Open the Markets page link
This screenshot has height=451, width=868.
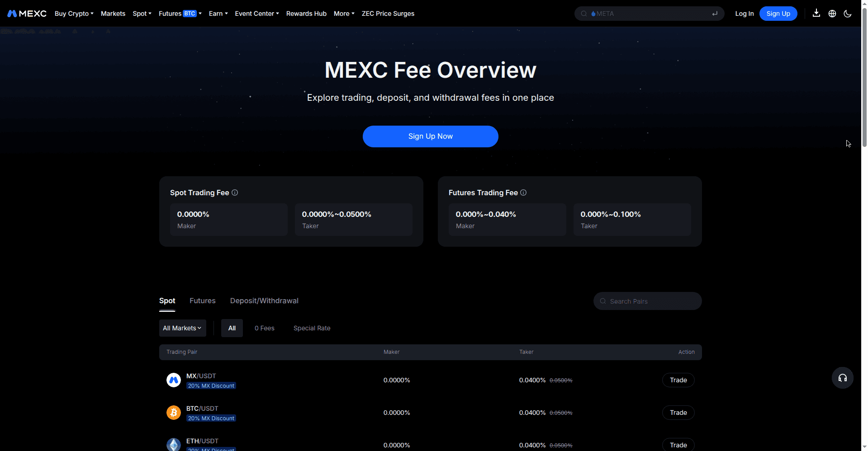(x=113, y=14)
